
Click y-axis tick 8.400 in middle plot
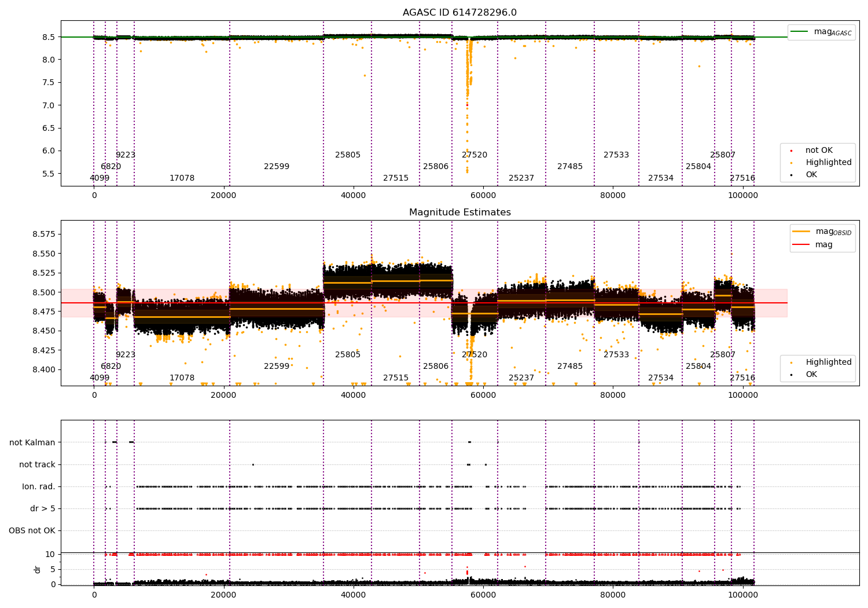click(x=44, y=369)
